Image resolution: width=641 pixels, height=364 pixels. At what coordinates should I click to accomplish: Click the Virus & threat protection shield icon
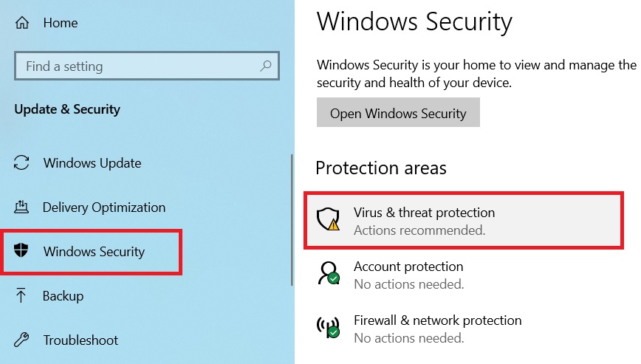327,220
